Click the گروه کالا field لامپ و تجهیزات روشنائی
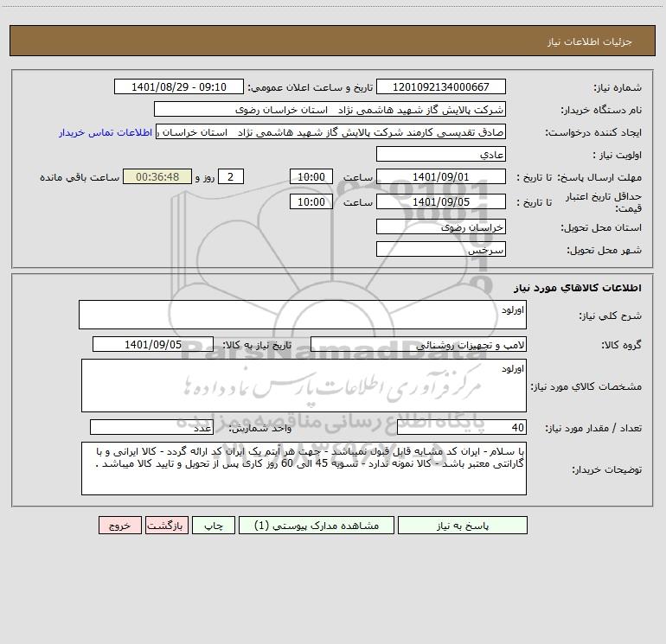The image size is (666, 644). (x=419, y=344)
